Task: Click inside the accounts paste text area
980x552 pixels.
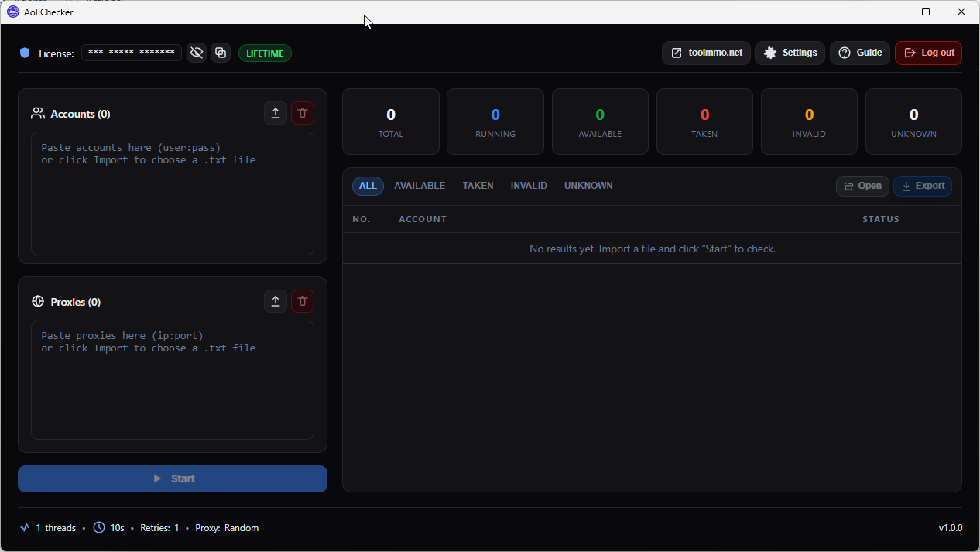Action: pyautogui.click(x=173, y=194)
